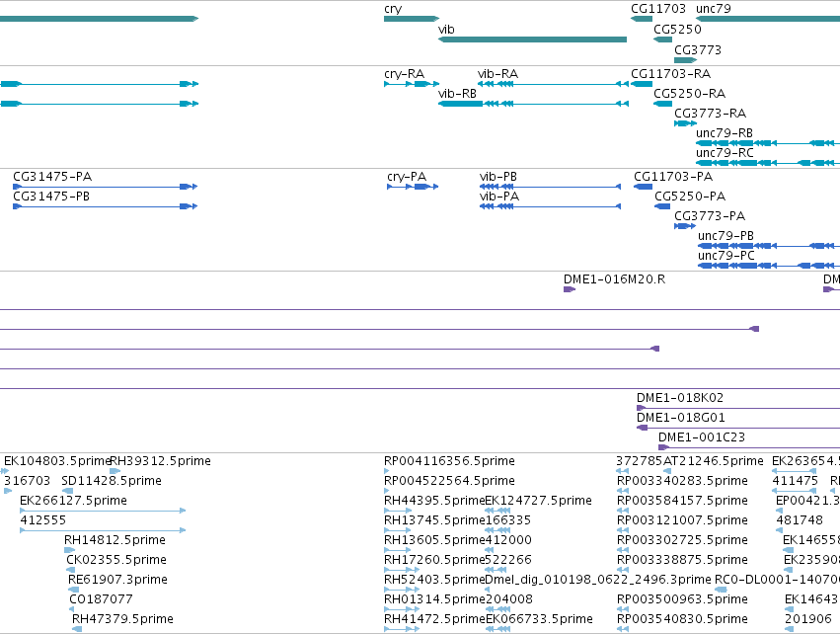Image resolution: width=840 pixels, height=634 pixels.
Task: Open EST 166335
Action: pyautogui.click(x=497, y=530)
